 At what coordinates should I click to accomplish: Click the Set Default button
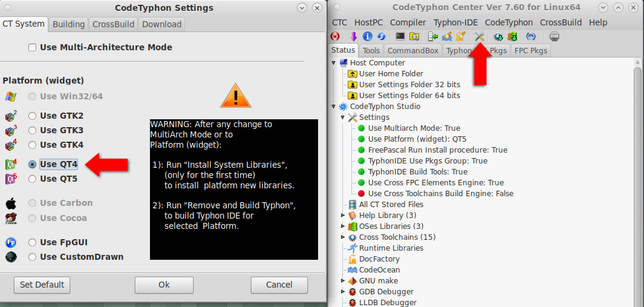(x=42, y=285)
